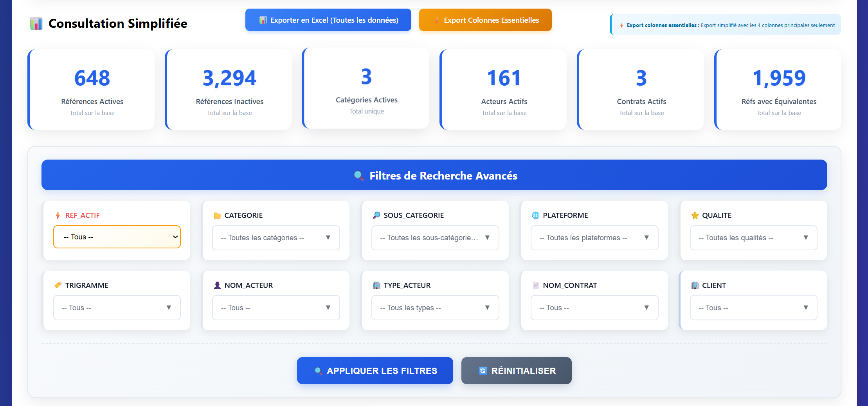Click the bar chart icon beside Consultation Simplifiée
This screenshot has width=868, height=406.
pyautogui.click(x=36, y=23)
